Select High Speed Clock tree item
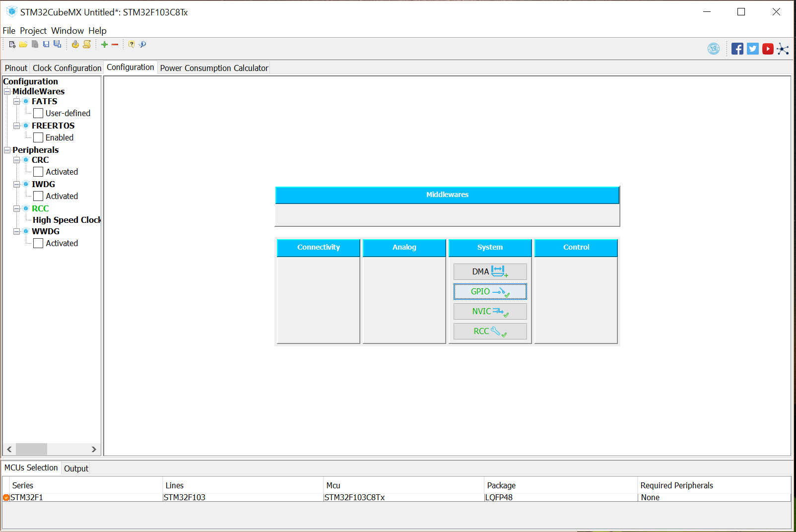This screenshot has height=532, width=796. point(66,220)
